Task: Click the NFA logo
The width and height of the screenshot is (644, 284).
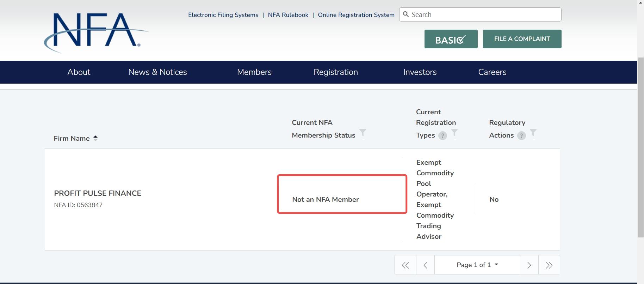Action: [x=96, y=32]
